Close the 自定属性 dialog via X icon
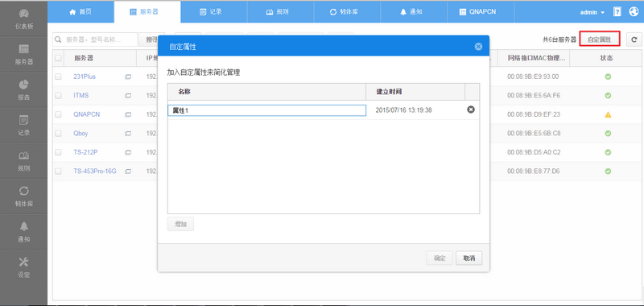Screen dimensions: 644x306 pos(478,47)
